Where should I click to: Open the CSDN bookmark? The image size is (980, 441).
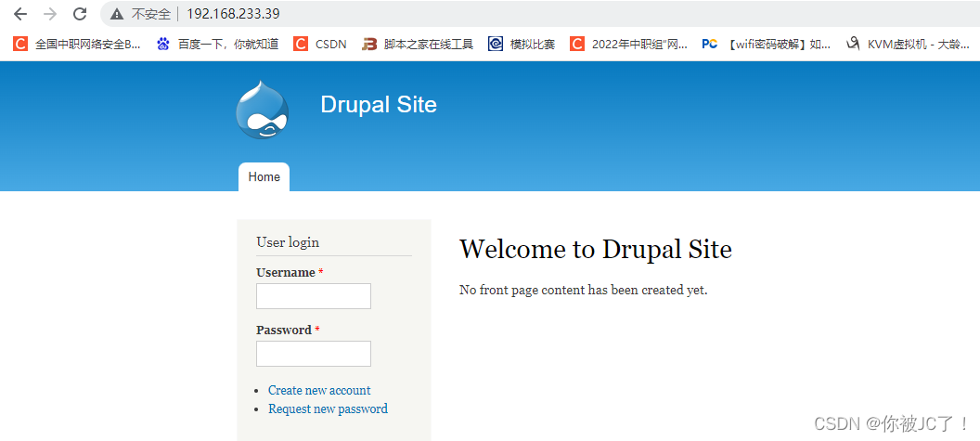coord(320,44)
